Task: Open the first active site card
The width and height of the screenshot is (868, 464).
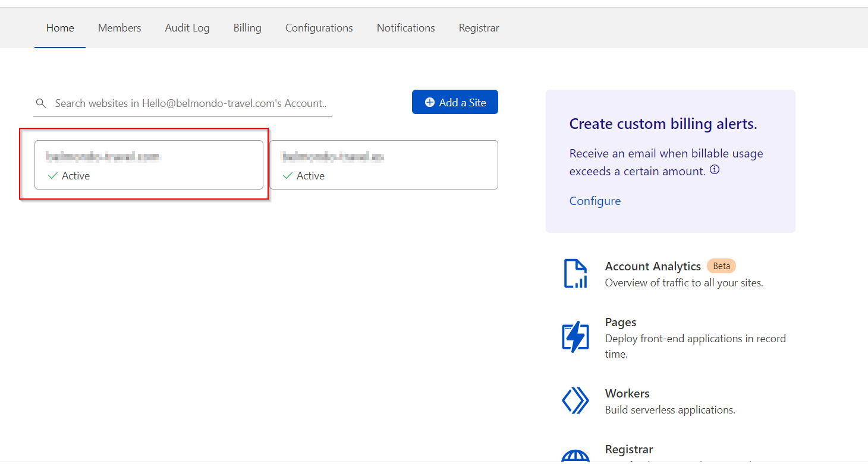Action: (x=149, y=165)
